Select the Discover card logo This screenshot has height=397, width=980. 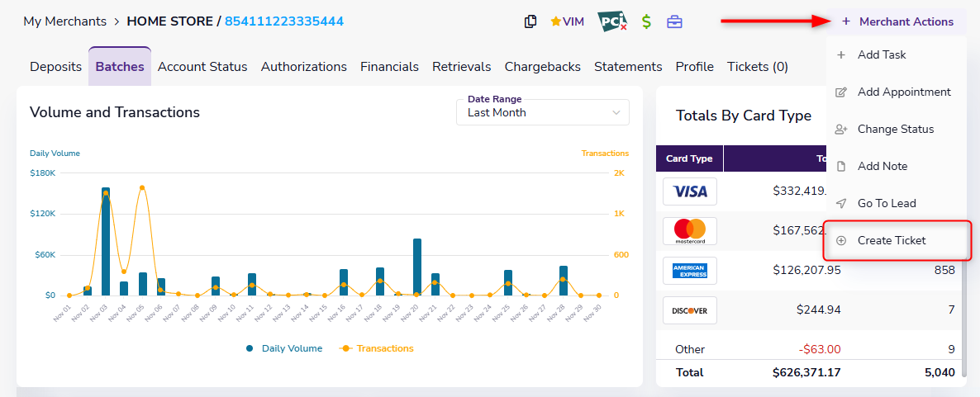[x=690, y=310]
